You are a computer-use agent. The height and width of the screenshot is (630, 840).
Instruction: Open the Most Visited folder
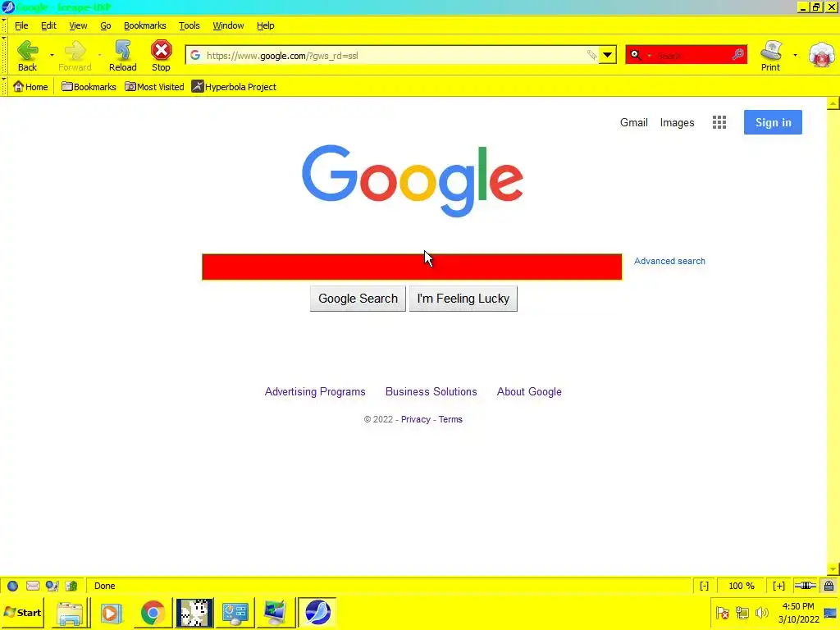pyautogui.click(x=154, y=87)
